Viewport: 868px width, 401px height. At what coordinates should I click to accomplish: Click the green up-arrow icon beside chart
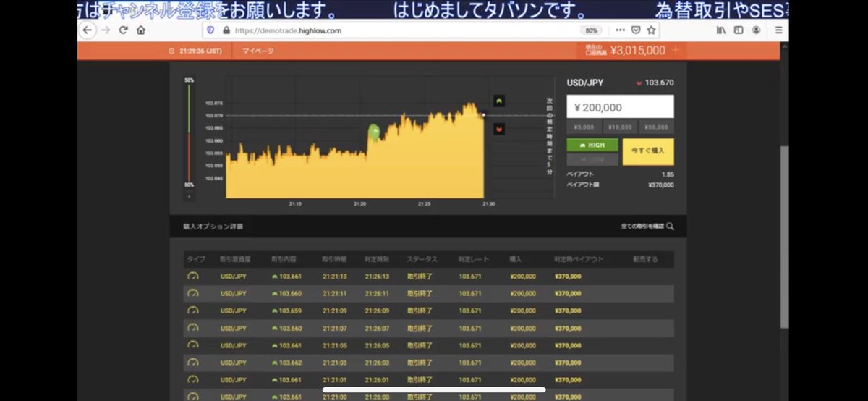(498, 101)
